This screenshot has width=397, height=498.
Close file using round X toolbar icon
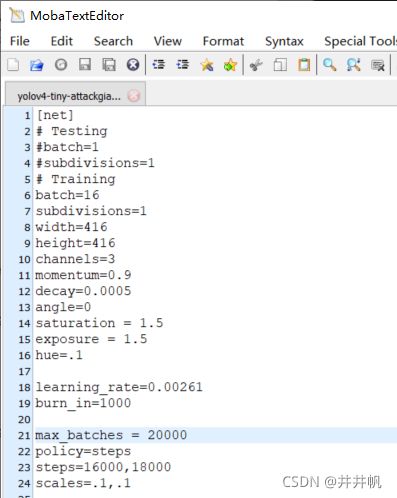(133, 65)
